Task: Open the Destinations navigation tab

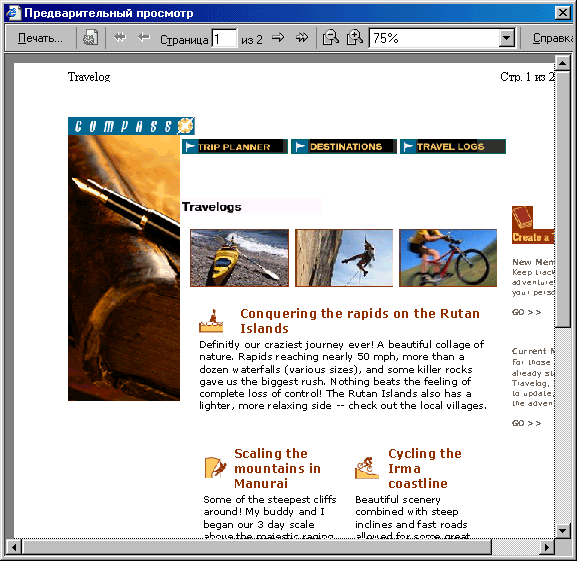Action: tap(344, 147)
